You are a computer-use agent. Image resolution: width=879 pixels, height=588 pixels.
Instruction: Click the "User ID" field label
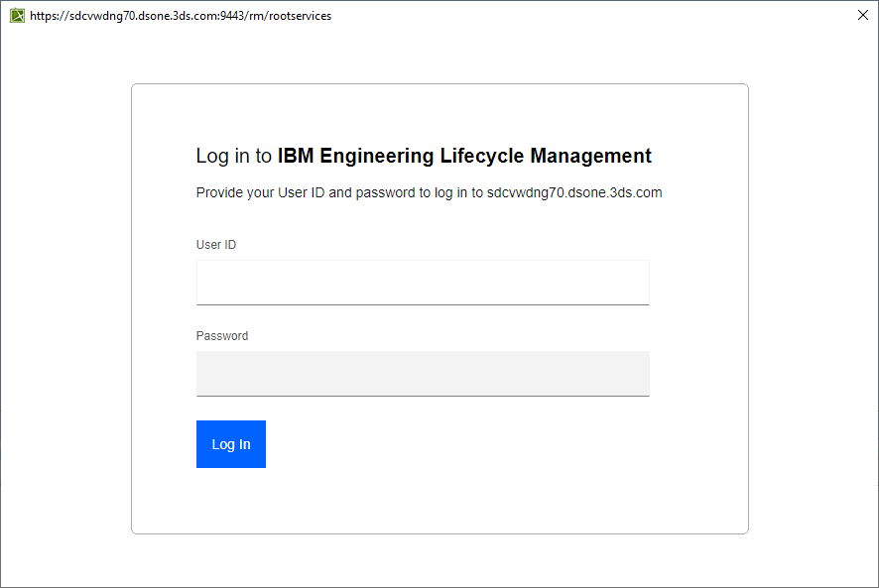(x=216, y=245)
